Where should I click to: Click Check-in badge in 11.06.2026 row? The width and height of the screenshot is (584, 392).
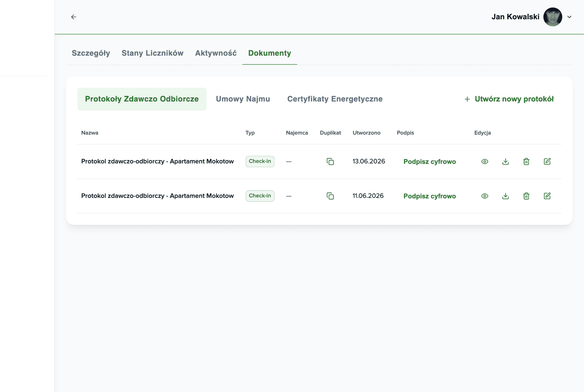coord(260,196)
